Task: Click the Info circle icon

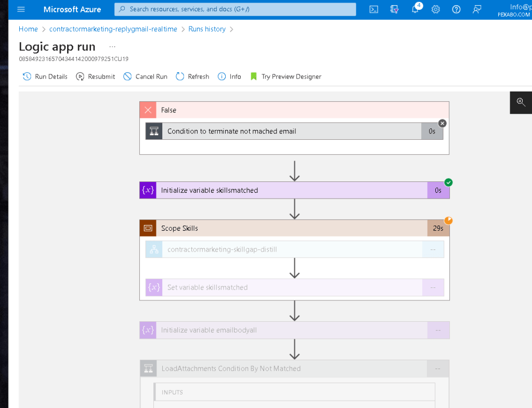Action: 222,76
